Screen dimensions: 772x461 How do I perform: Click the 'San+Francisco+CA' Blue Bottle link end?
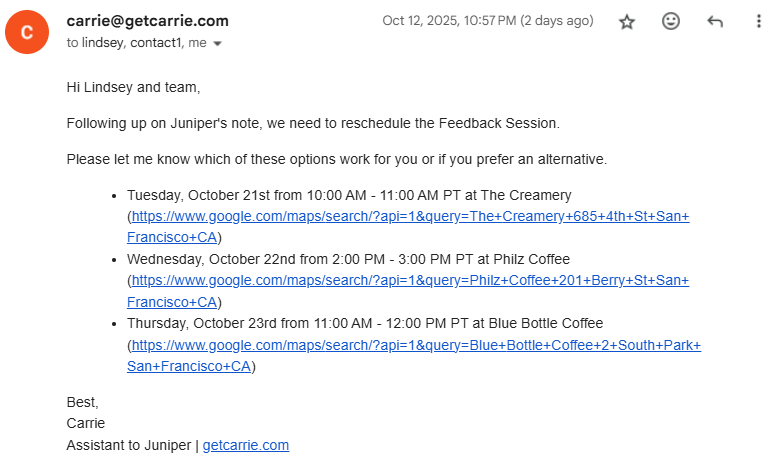coord(188,366)
